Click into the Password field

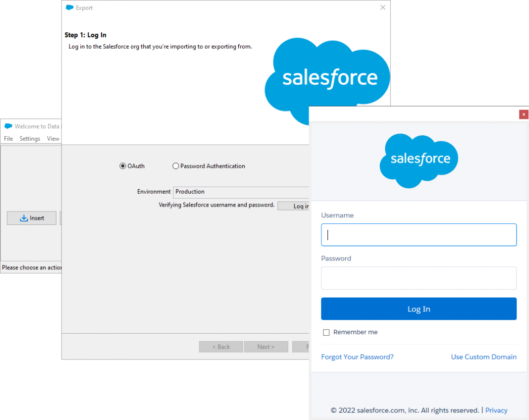[x=419, y=278]
